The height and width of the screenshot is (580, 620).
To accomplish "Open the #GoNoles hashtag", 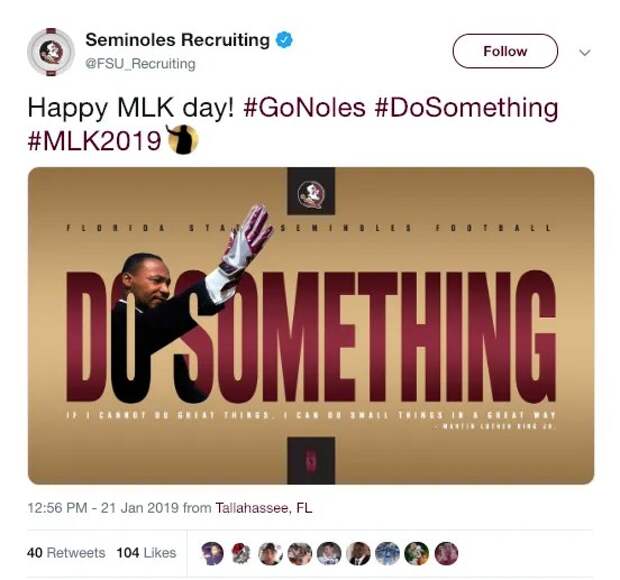I will 304,108.
